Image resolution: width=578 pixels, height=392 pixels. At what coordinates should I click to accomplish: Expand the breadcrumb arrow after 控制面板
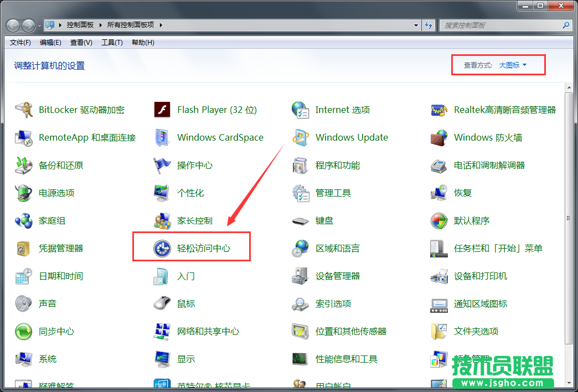100,24
